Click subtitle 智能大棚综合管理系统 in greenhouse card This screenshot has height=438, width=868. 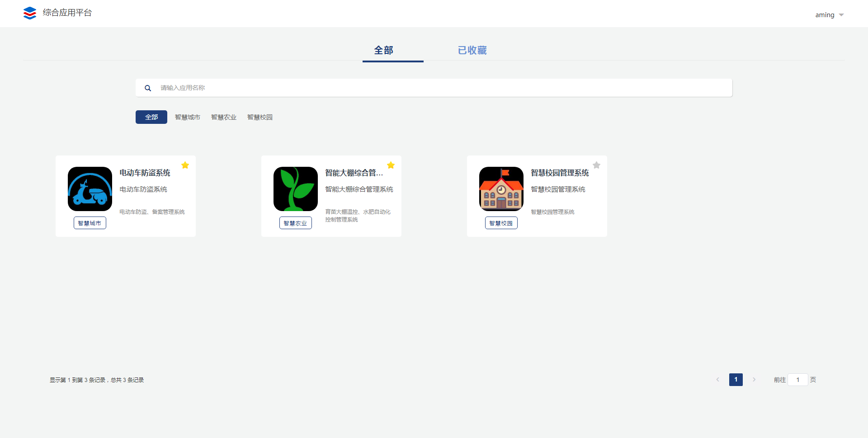(x=359, y=189)
